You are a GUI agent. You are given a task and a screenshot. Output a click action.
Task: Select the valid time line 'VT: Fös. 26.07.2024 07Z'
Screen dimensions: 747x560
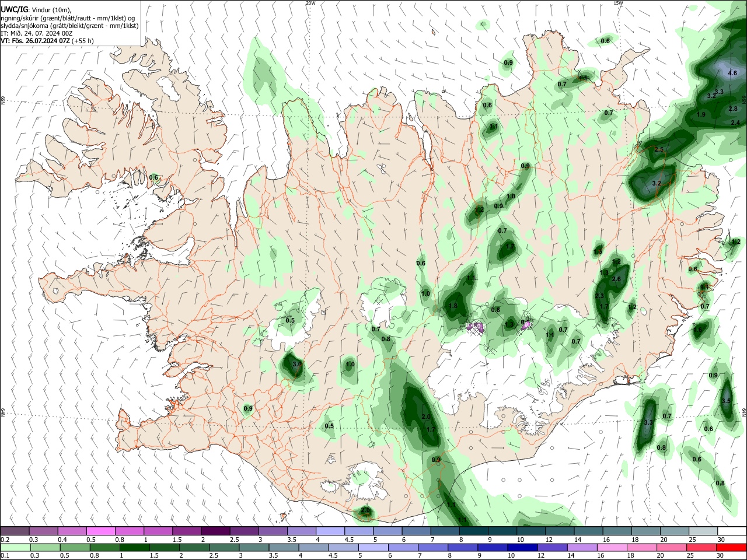(x=35, y=41)
